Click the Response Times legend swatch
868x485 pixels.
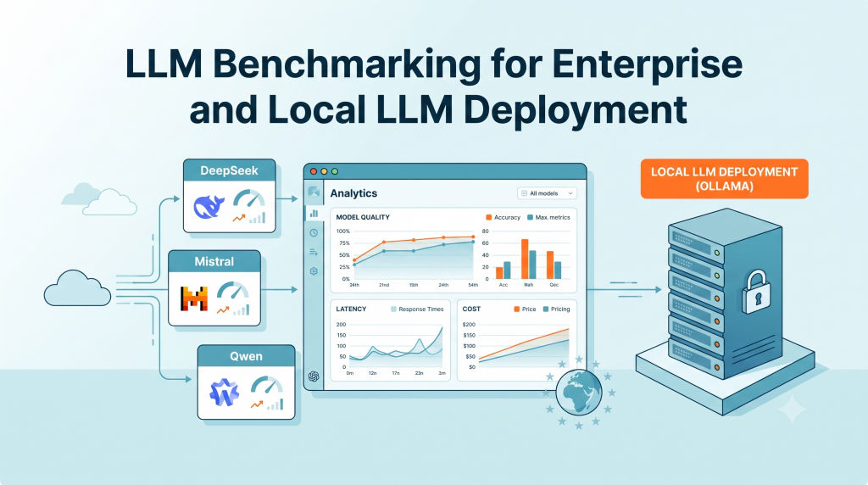point(393,309)
